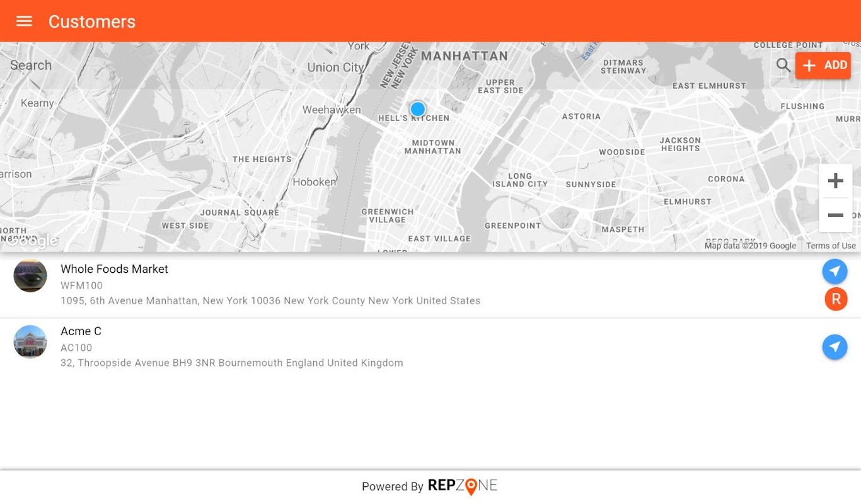
Task: Click the Weehawken map label
Action: click(x=332, y=110)
